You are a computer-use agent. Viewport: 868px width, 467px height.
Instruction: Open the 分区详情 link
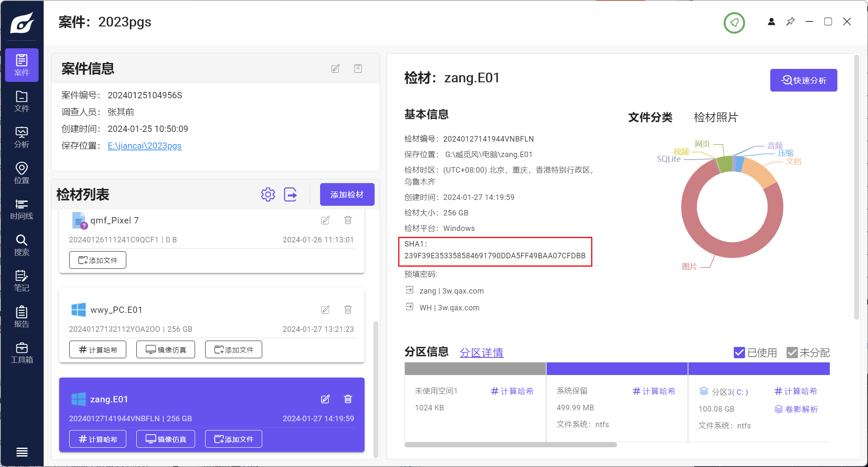point(481,352)
